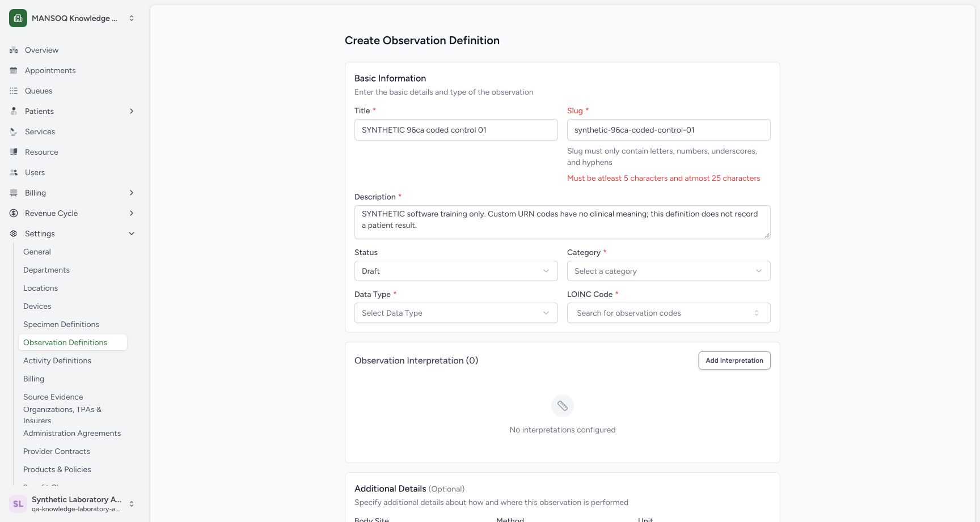
Task: Open Provider Contracts page
Action: click(73, 451)
